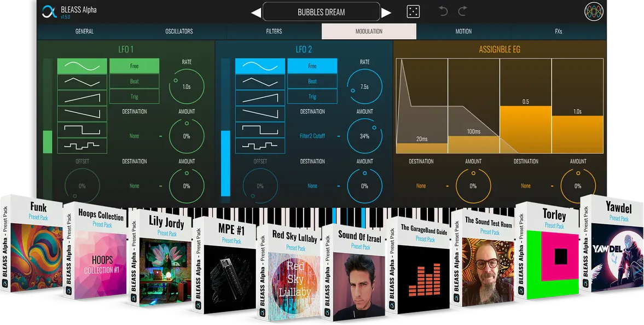Select LFO 1 ramp up sawtooth waveform
Screen dimensions: 644x325
(82, 98)
